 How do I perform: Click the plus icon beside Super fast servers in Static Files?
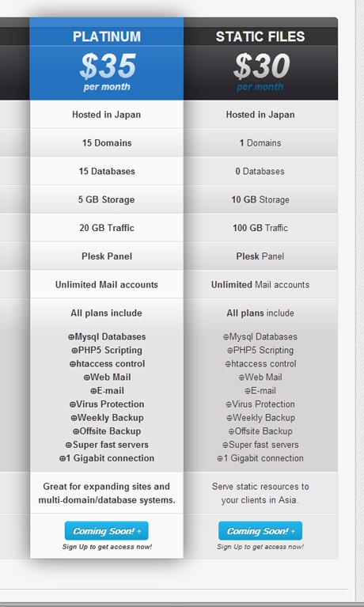tap(226, 446)
